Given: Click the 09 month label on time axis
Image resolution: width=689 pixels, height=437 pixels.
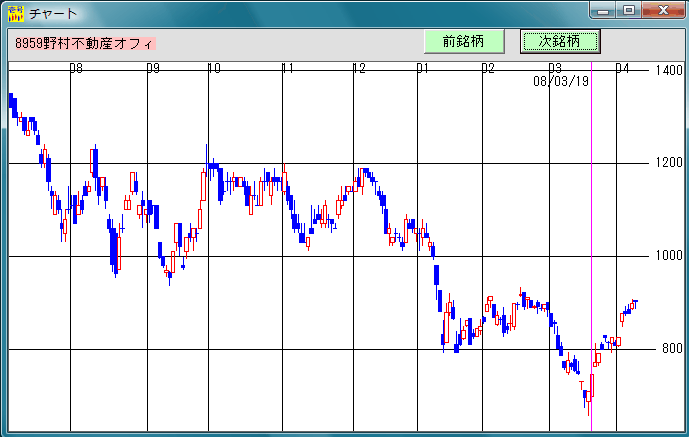Looking at the screenshot, I should [x=153, y=68].
